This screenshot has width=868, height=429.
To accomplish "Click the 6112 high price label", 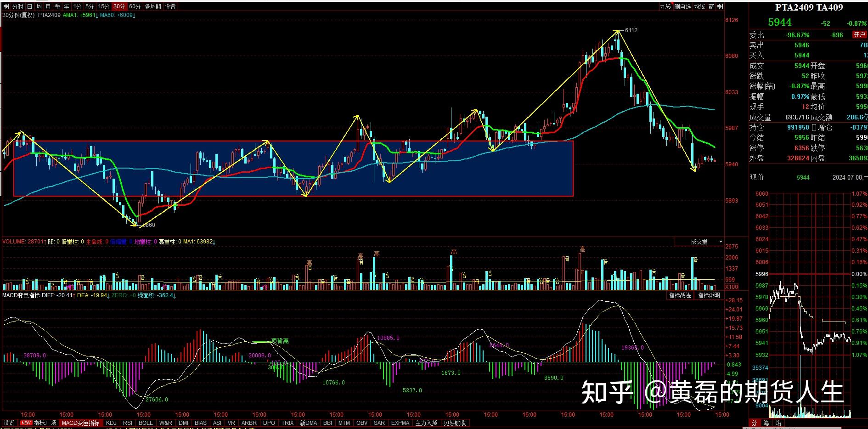I will point(631,30).
